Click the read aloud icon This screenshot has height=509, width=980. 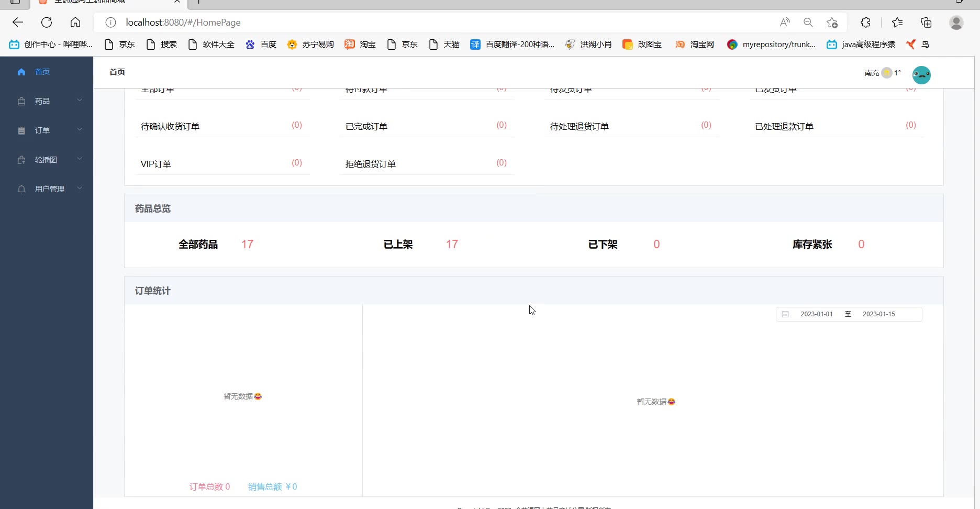coord(785,23)
